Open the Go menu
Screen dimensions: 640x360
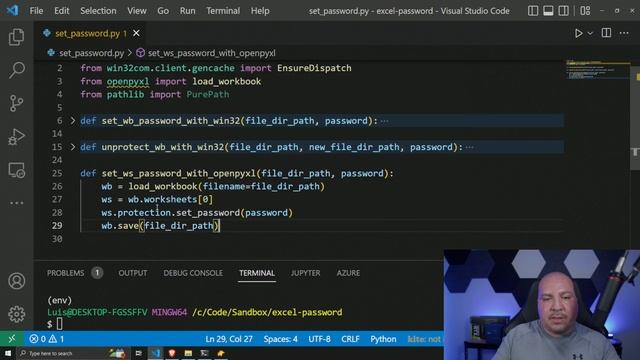pyautogui.click(x=163, y=11)
